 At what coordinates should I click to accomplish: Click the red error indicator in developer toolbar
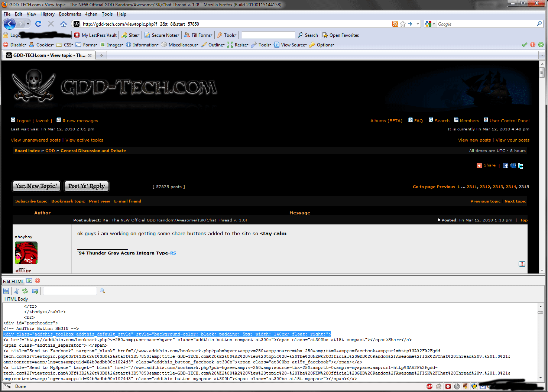533,45
